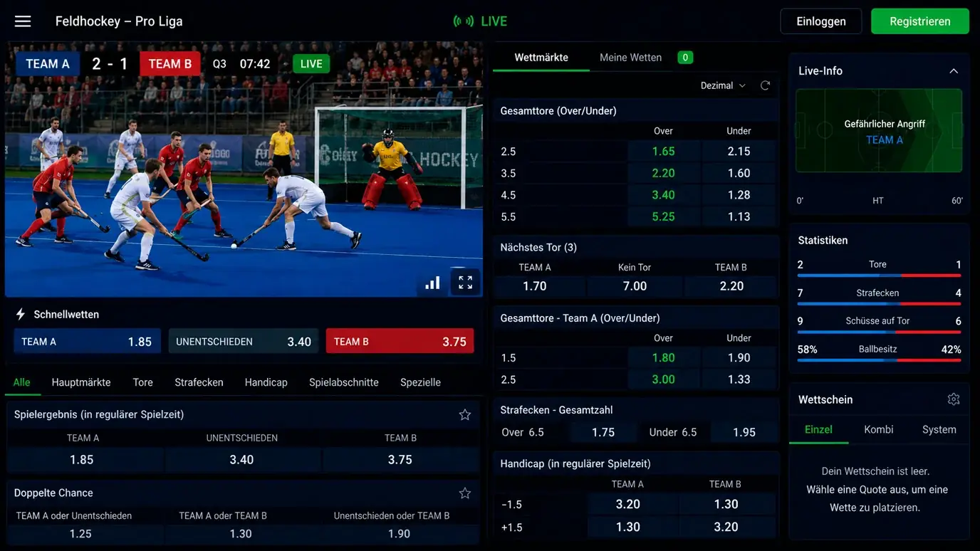980x551 pixels.
Task: Pick Spielergebnis TEAM A odds 1.85
Action: point(85,460)
